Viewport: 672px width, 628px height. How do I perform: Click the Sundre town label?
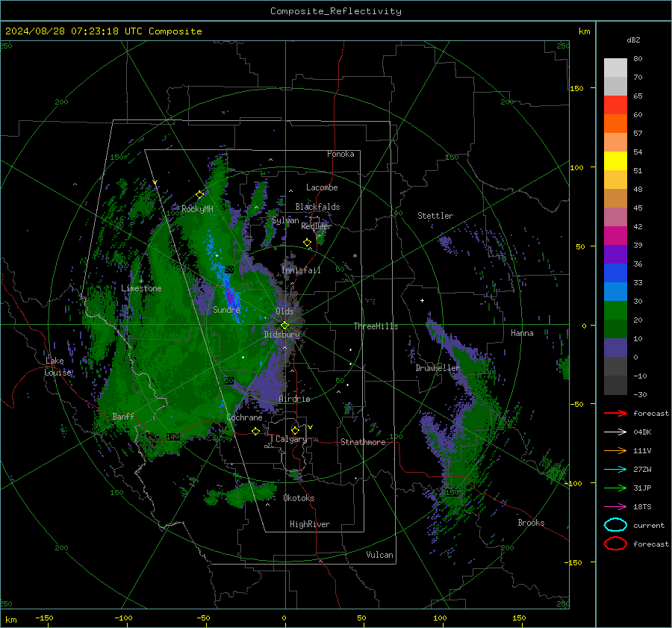click(x=226, y=309)
